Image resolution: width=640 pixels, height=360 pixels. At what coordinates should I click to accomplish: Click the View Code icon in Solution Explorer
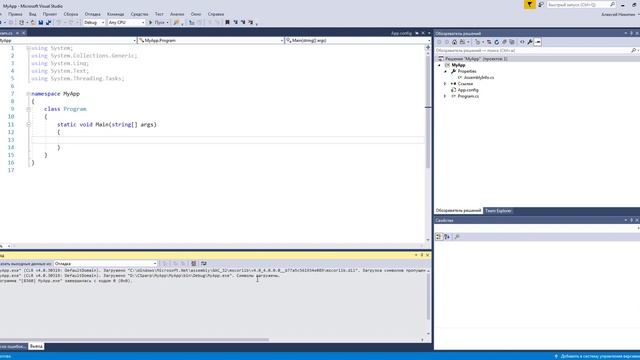[x=522, y=42]
